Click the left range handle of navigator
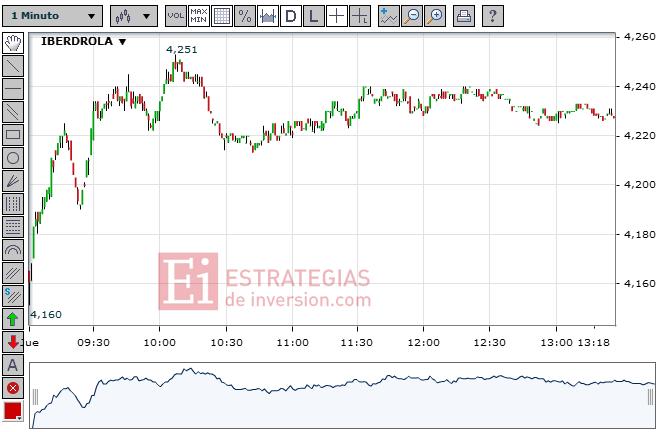 35,397
